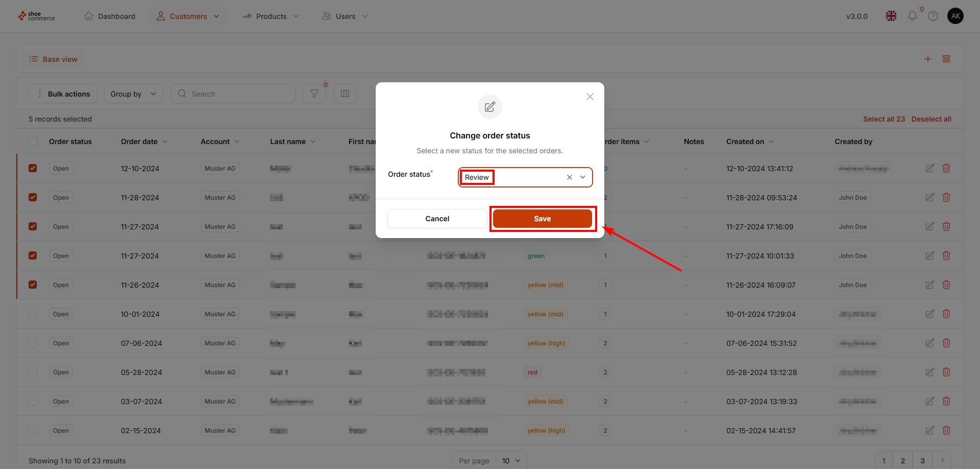Delete the order created 11-27-2024 10:01:33
Viewport: 980px width, 469px height.
[946, 255]
